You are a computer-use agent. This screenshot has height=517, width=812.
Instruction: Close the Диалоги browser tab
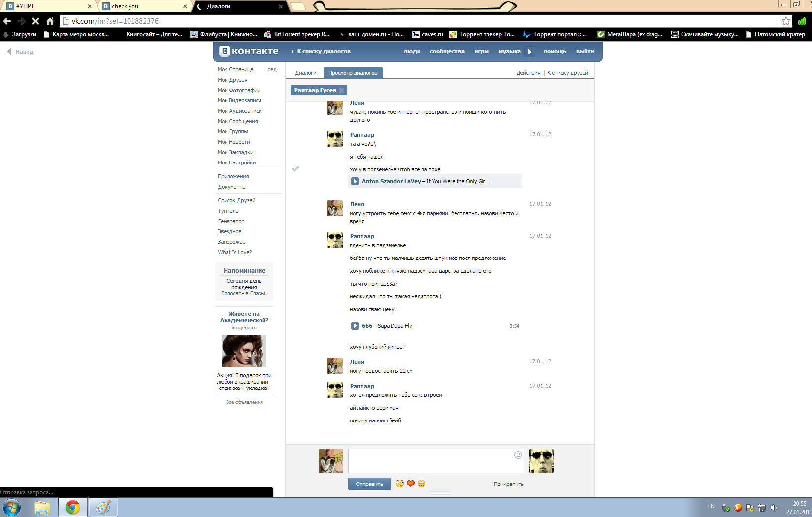click(x=281, y=6)
